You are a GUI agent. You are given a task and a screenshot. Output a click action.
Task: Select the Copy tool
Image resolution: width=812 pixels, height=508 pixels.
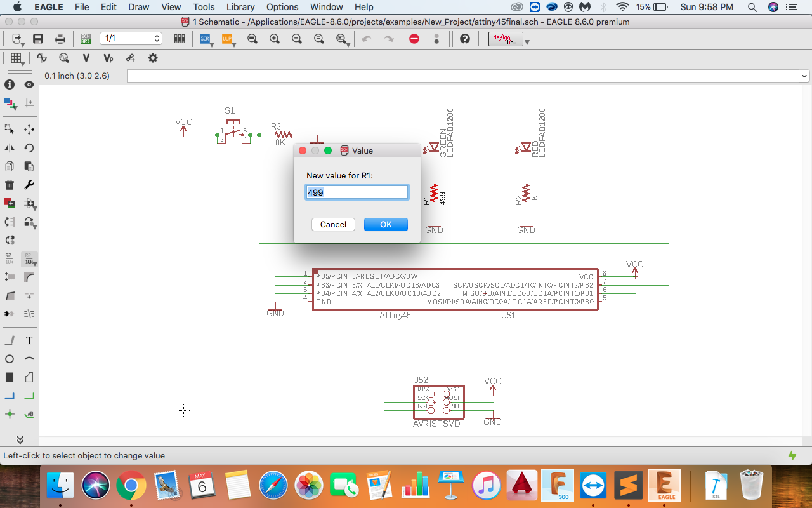coord(10,166)
